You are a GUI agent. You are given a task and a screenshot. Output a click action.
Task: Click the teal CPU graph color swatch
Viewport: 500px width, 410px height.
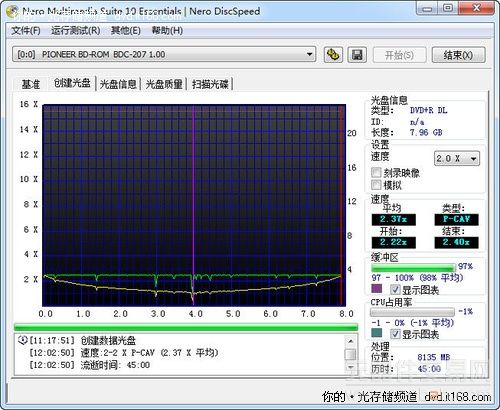[377, 333]
